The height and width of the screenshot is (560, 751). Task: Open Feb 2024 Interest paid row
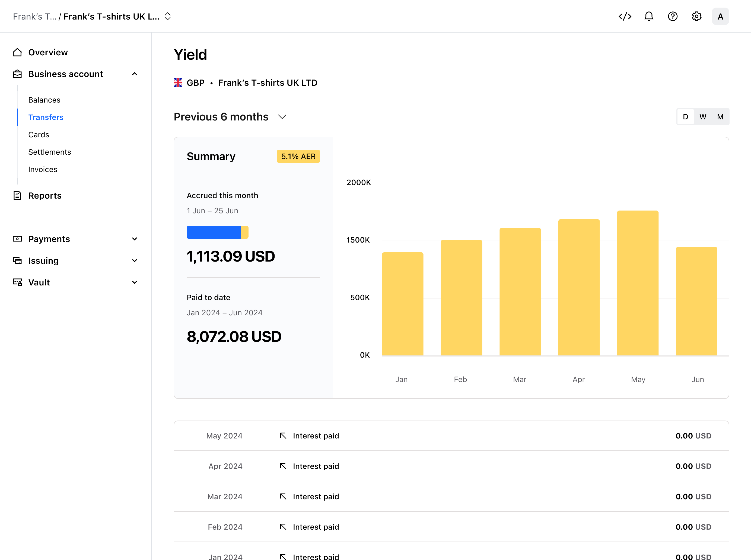tap(451, 527)
